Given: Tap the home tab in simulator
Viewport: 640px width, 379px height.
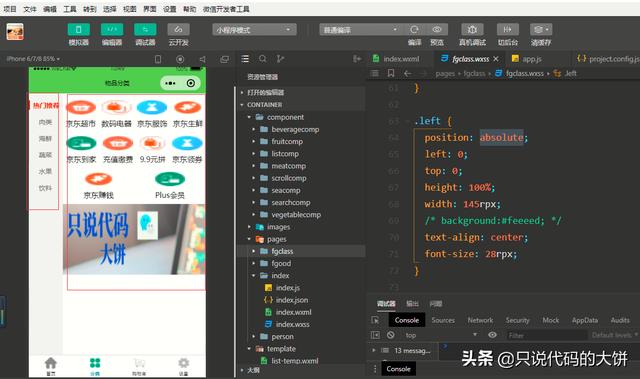Looking at the screenshot, I should tap(51, 366).
